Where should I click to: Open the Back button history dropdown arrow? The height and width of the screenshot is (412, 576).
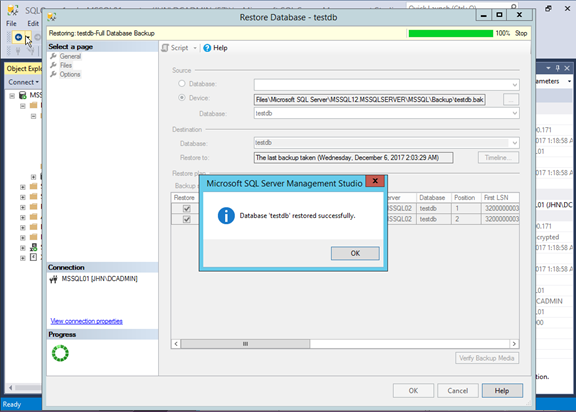tap(27, 37)
